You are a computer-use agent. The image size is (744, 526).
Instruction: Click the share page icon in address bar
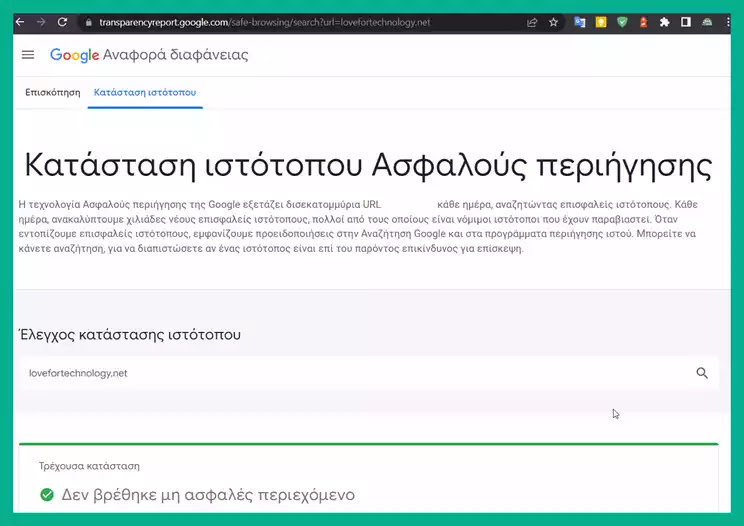pyautogui.click(x=532, y=22)
